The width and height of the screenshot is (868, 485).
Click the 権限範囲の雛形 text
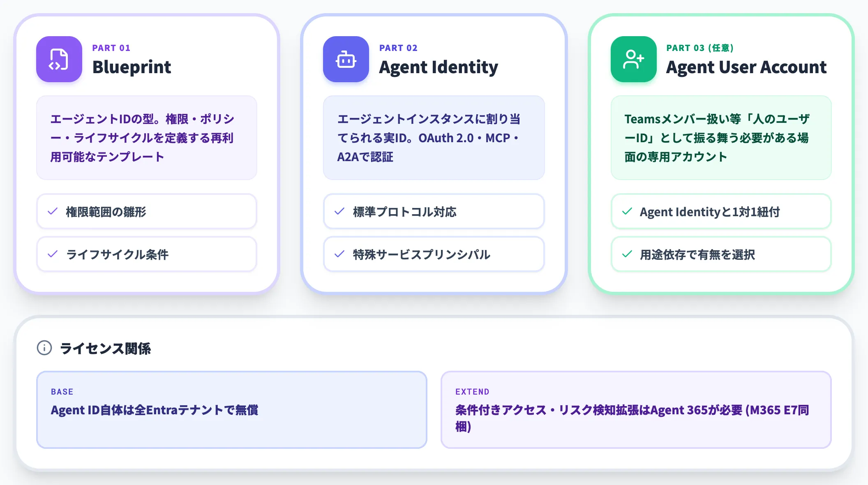click(x=106, y=212)
